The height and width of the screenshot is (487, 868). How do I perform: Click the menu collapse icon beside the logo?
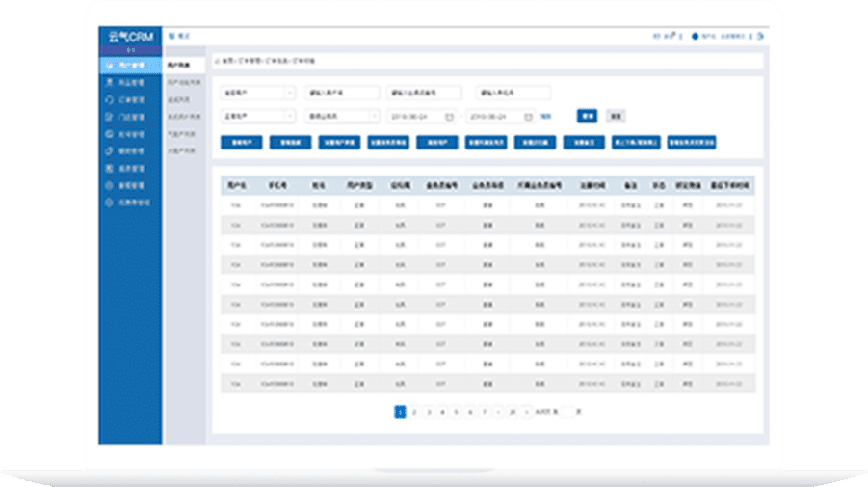(x=171, y=36)
